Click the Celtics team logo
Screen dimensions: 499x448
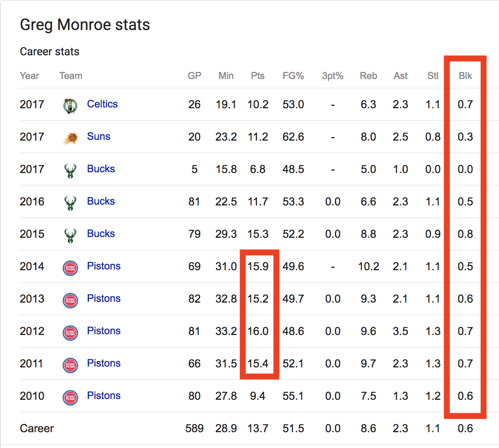point(70,105)
